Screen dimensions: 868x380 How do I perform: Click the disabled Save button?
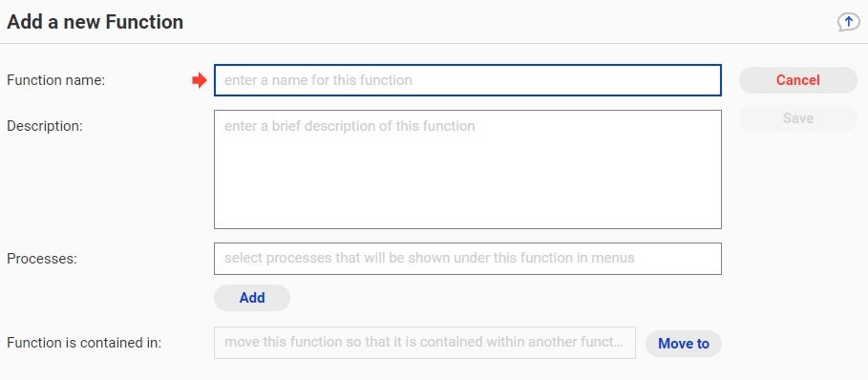pyautogui.click(x=797, y=118)
